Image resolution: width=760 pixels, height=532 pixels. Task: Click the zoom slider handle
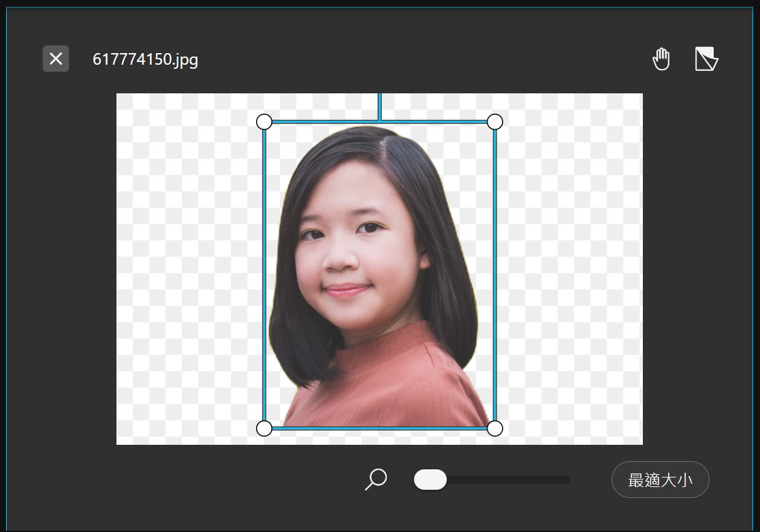[430, 480]
